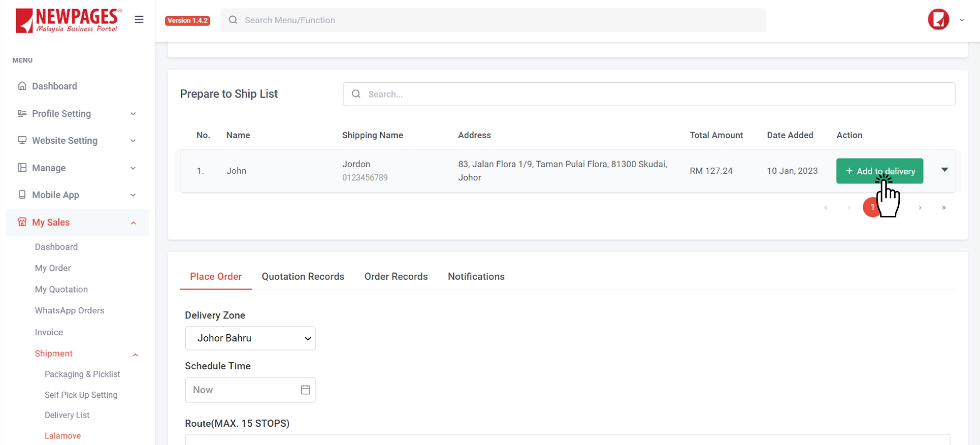
Task: Open Delivery List menu item
Action: point(66,415)
